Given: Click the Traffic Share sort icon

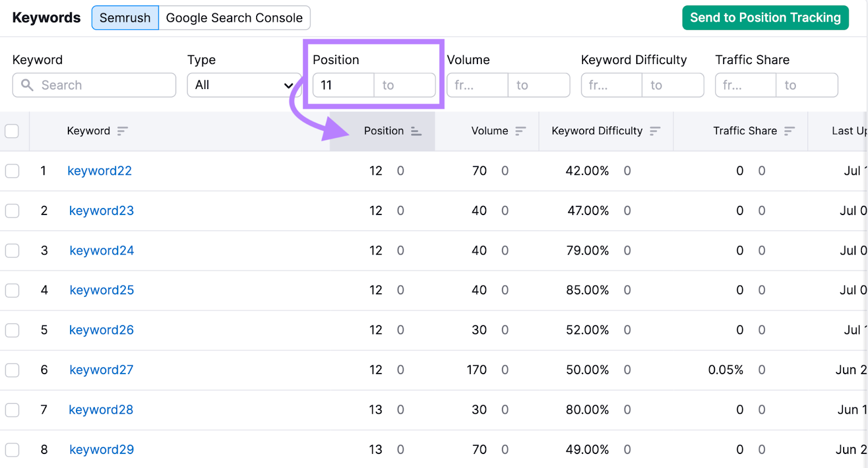Looking at the screenshot, I should click(x=789, y=131).
